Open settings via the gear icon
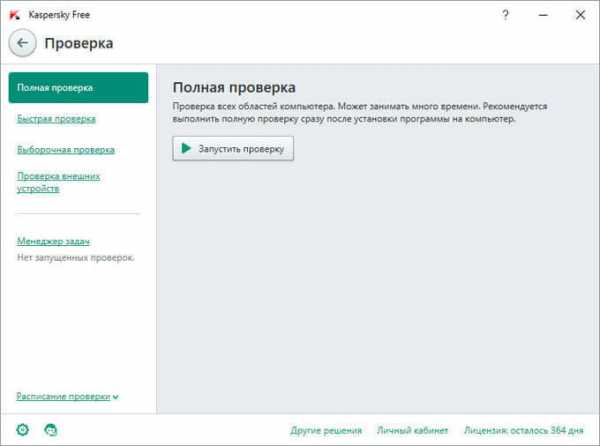 tap(23, 430)
